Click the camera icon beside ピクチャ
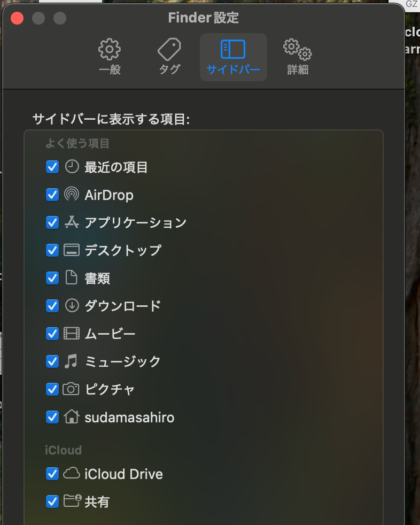The width and height of the screenshot is (420, 525). [x=71, y=389]
